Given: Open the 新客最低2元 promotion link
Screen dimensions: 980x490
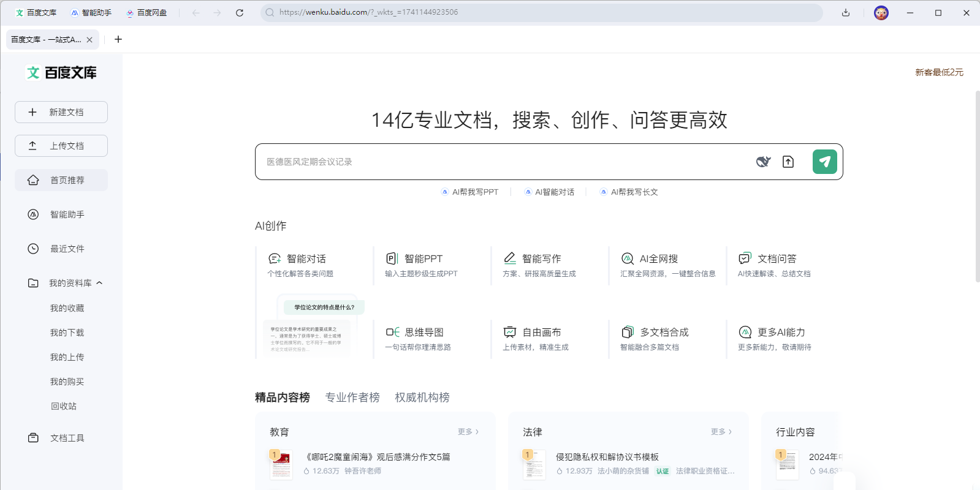Looking at the screenshot, I should [x=939, y=72].
